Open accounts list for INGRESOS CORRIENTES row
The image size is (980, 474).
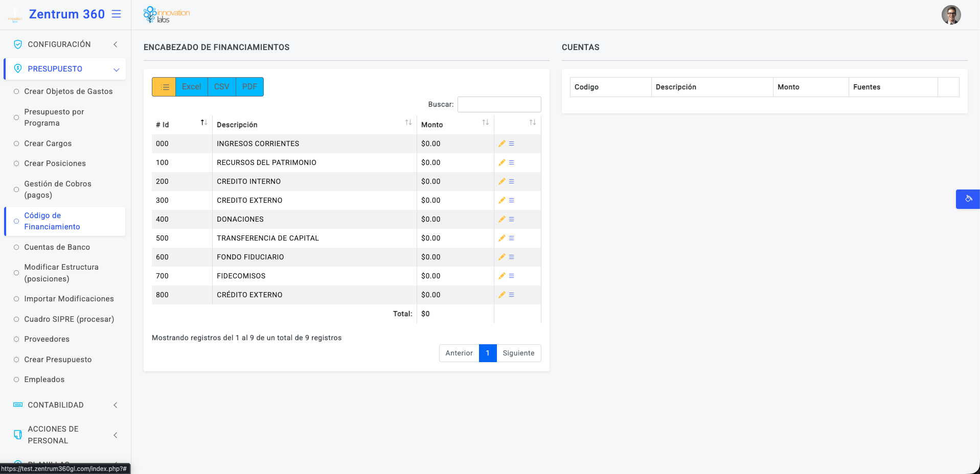point(511,144)
